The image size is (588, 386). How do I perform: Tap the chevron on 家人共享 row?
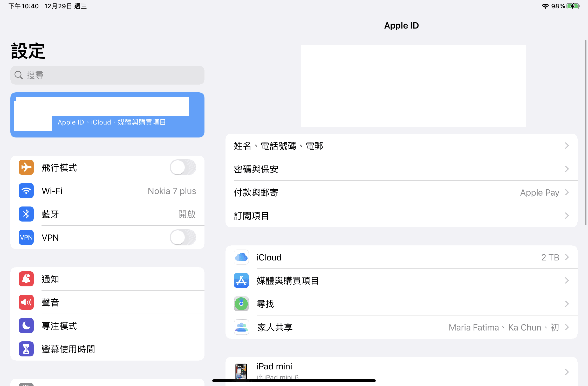point(567,327)
